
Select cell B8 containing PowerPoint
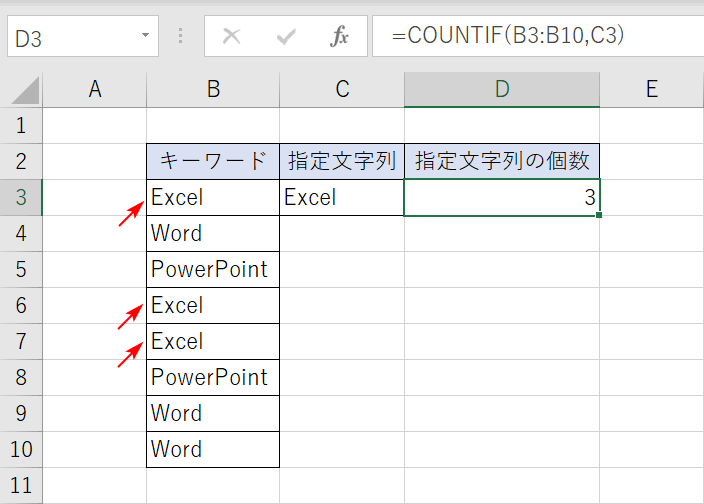pyautogui.click(x=213, y=377)
